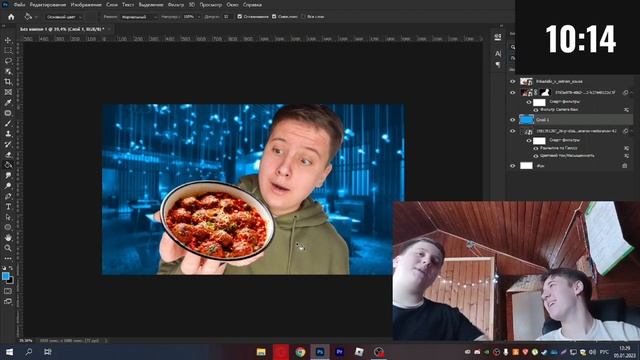This screenshot has height=360, width=640.
Task: Hide the restaurant interior layer eye
Action: (x=513, y=131)
